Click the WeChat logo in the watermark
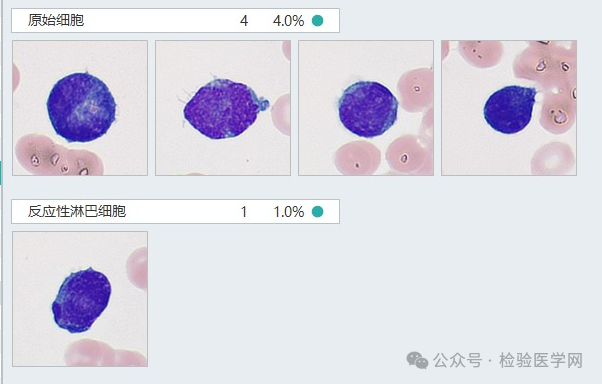This screenshot has height=384, width=602. pos(417,361)
